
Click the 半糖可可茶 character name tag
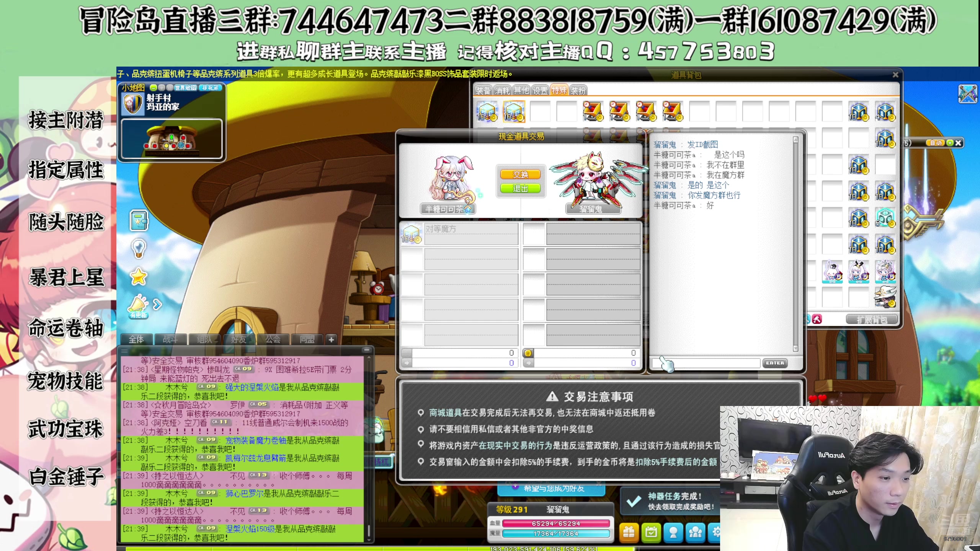click(x=448, y=209)
